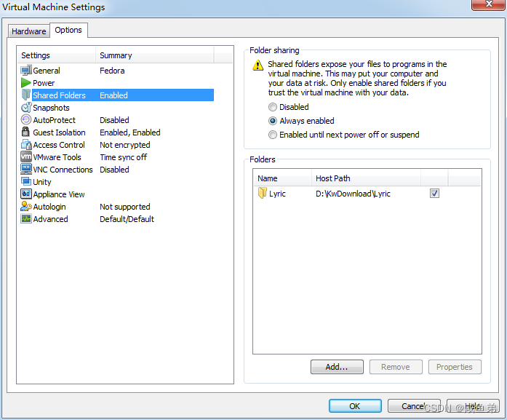Select the VMware Tools row label
The width and height of the screenshot is (507, 420).
57,157
